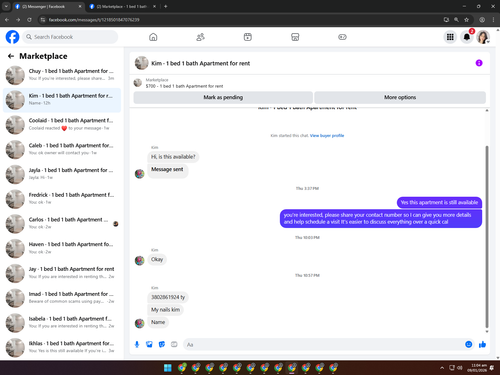Open the Jayla apartment conversation
The width and height of the screenshot is (500, 375).
pyautogui.click(x=62, y=174)
